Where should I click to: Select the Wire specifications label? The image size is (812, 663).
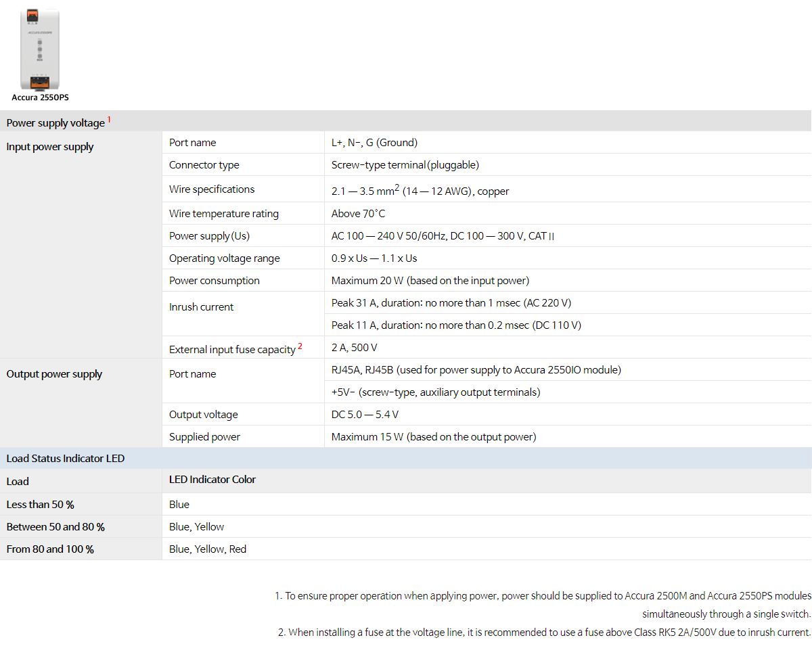coord(212,189)
